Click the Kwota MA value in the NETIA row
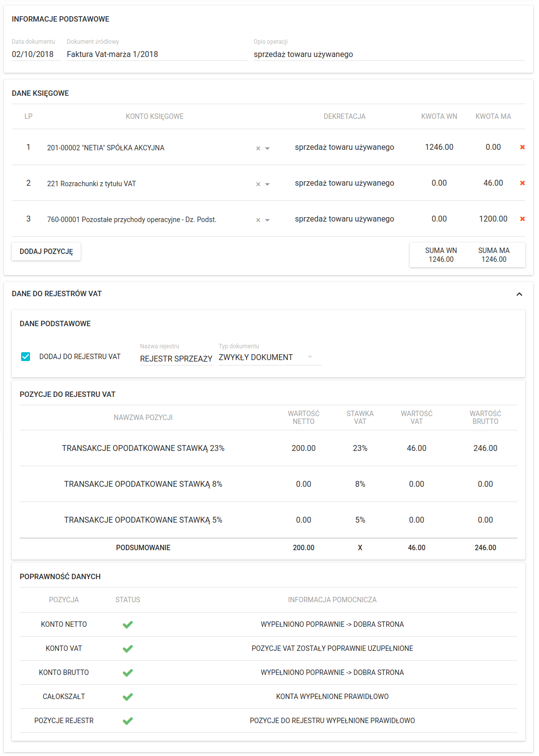The image size is (539, 756). tap(493, 147)
